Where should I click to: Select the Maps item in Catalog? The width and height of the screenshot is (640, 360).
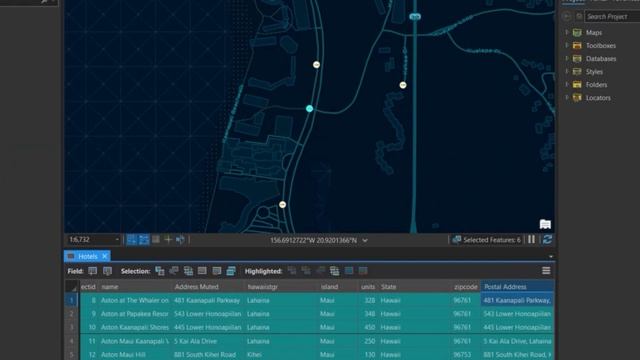(593, 33)
